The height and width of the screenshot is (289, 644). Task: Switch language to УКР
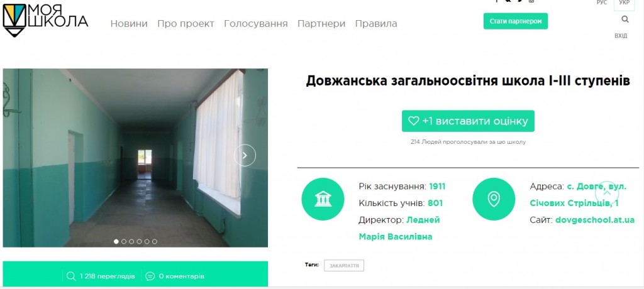pyautogui.click(x=625, y=3)
